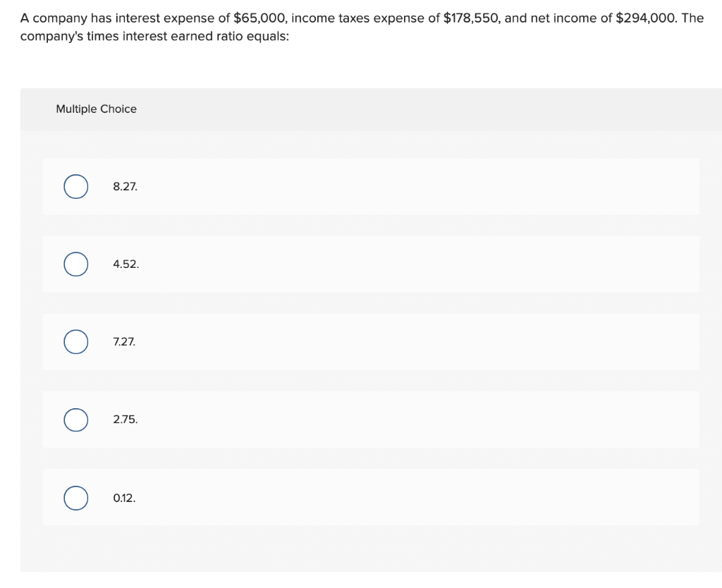Click the last answer row background
This screenshot has width=722, height=588.
tap(423, 498)
